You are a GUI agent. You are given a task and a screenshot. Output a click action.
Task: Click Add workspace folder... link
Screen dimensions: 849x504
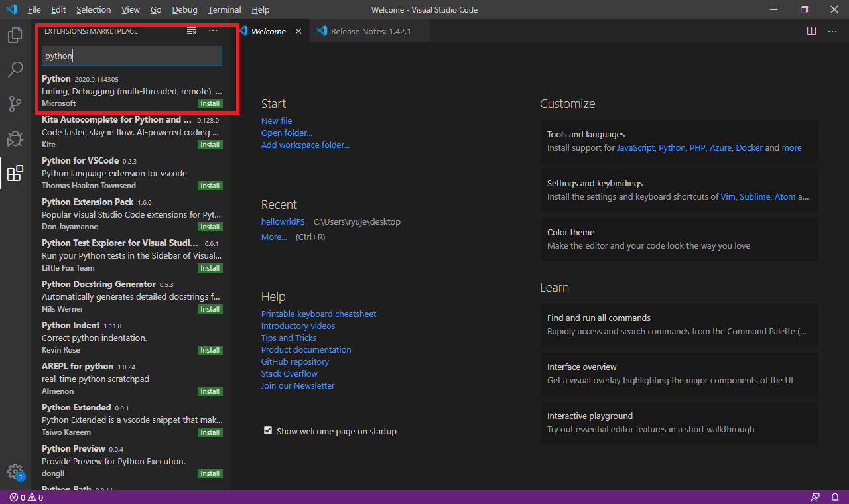pos(305,145)
